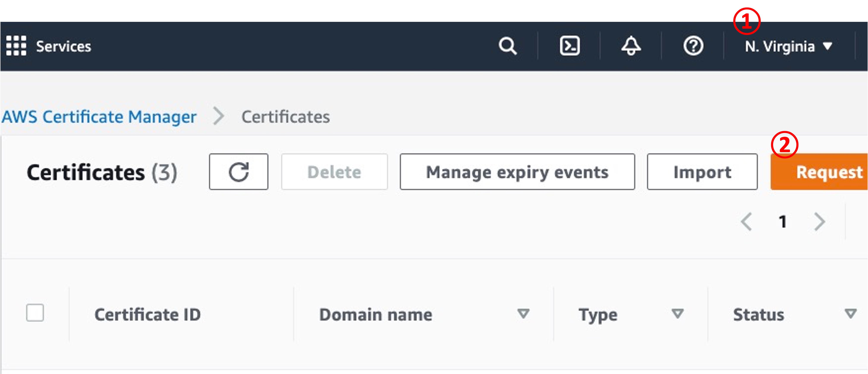Image resolution: width=868 pixels, height=374 pixels.
Task: Refresh the certificates list
Action: pyautogui.click(x=239, y=172)
